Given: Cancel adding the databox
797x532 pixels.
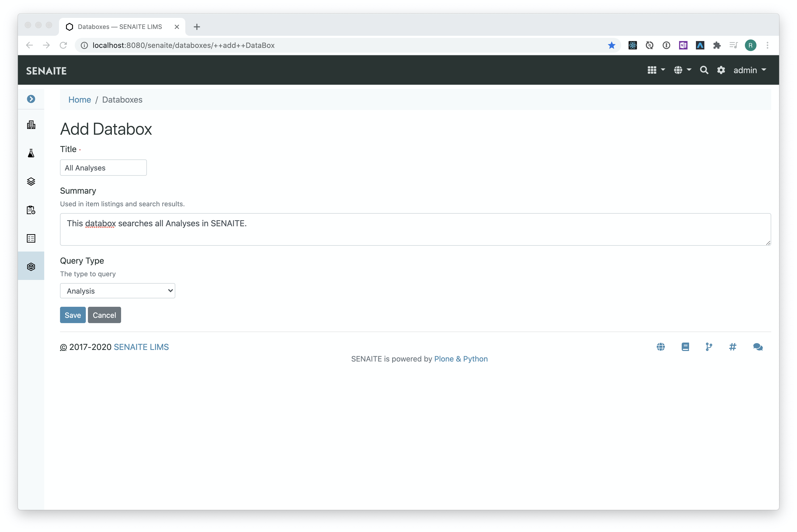Looking at the screenshot, I should [104, 315].
